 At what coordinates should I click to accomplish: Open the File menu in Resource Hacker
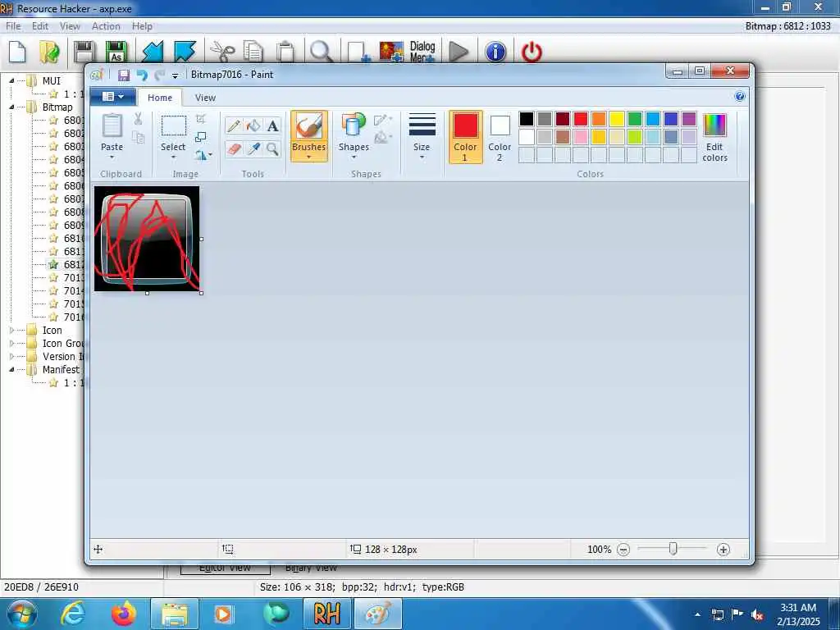click(13, 26)
